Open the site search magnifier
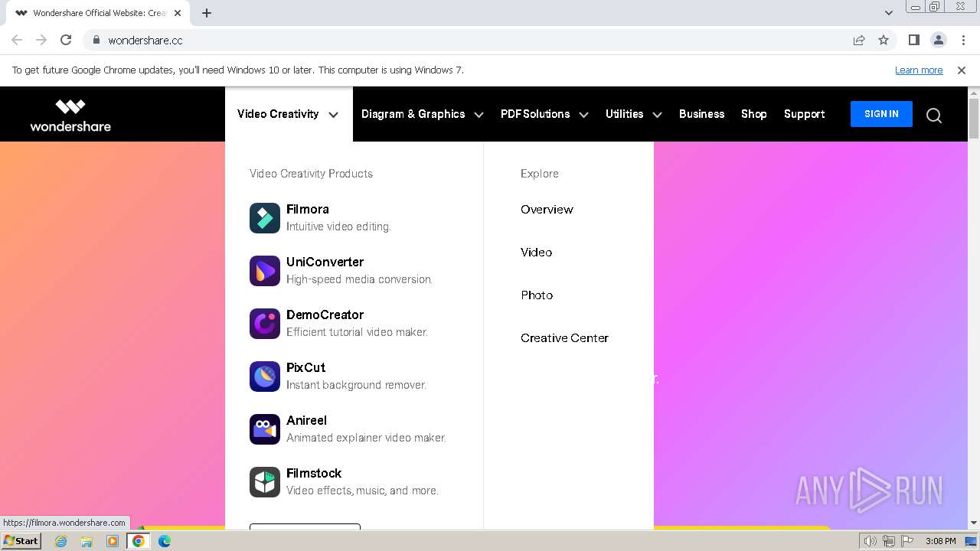The image size is (980, 551). point(934,116)
